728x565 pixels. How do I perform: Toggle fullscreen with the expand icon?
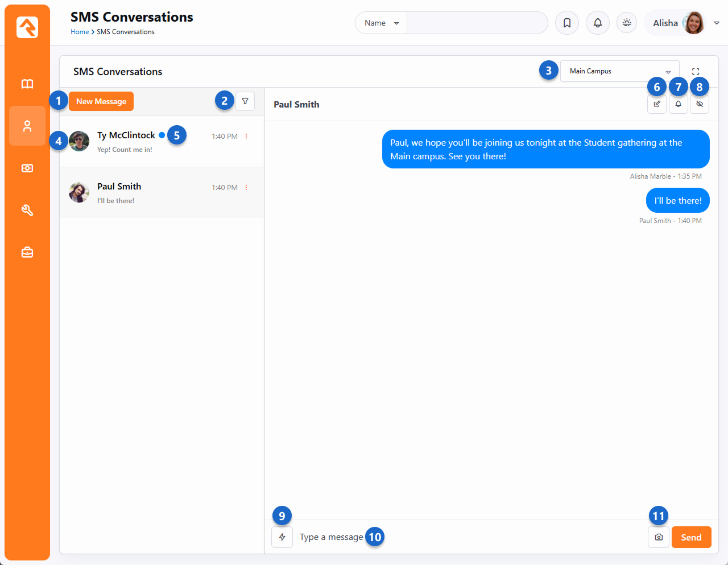pos(696,72)
